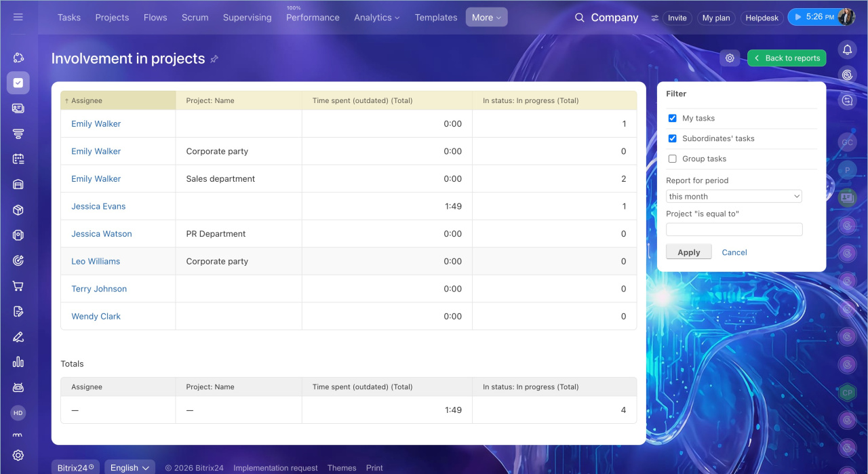Open the report settings gear icon

tap(730, 58)
